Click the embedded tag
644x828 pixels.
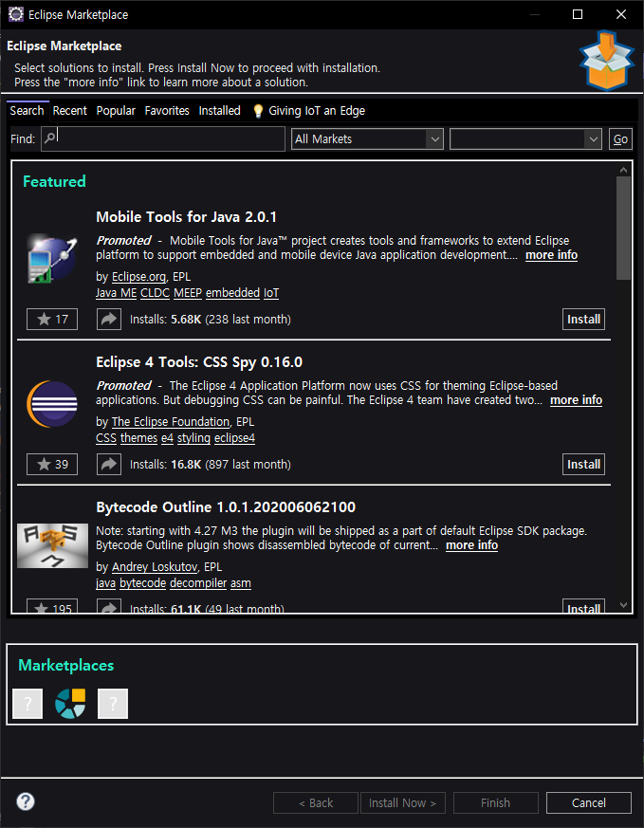click(232, 292)
